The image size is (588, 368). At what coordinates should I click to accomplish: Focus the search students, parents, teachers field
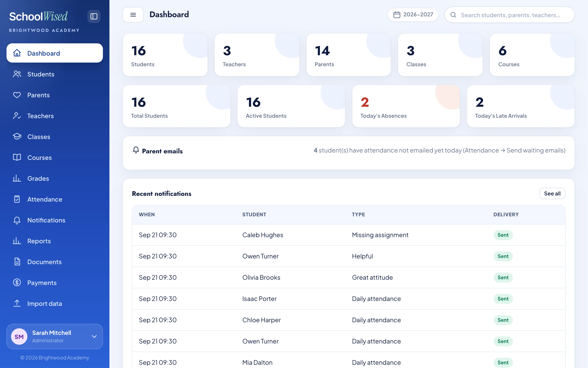tap(510, 15)
